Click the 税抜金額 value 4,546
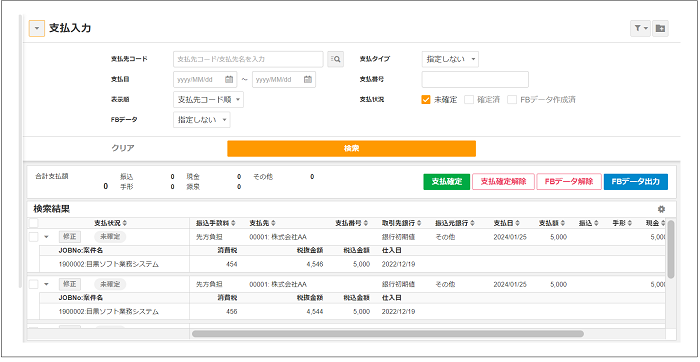This screenshot has height=362, width=700. tap(314, 264)
